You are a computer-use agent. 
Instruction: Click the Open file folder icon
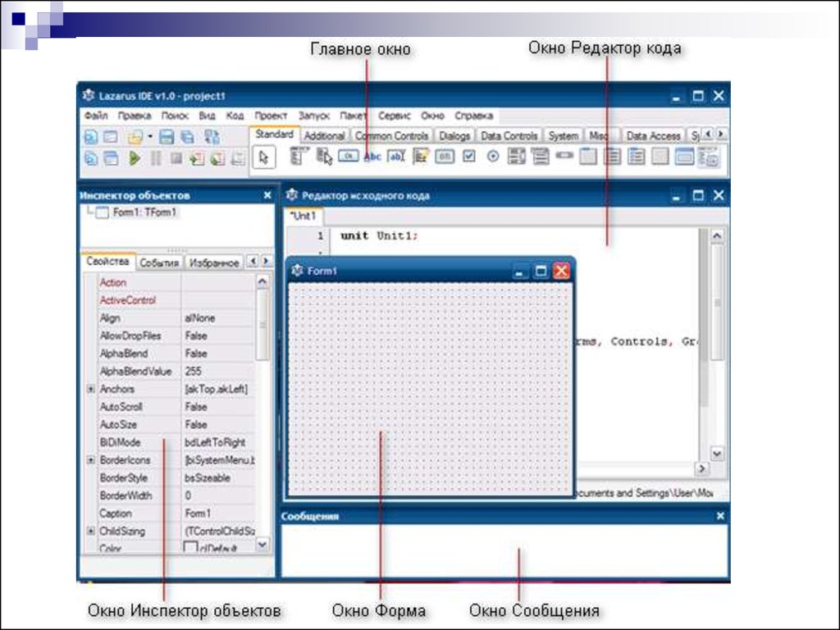pyautogui.click(x=135, y=137)
